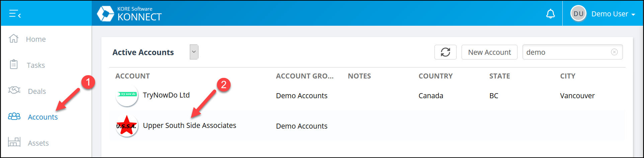Image resolution: width=644 pixels, height=158 pixels.
Task: Click the Home house icon
Action: (x=13, y=38)
